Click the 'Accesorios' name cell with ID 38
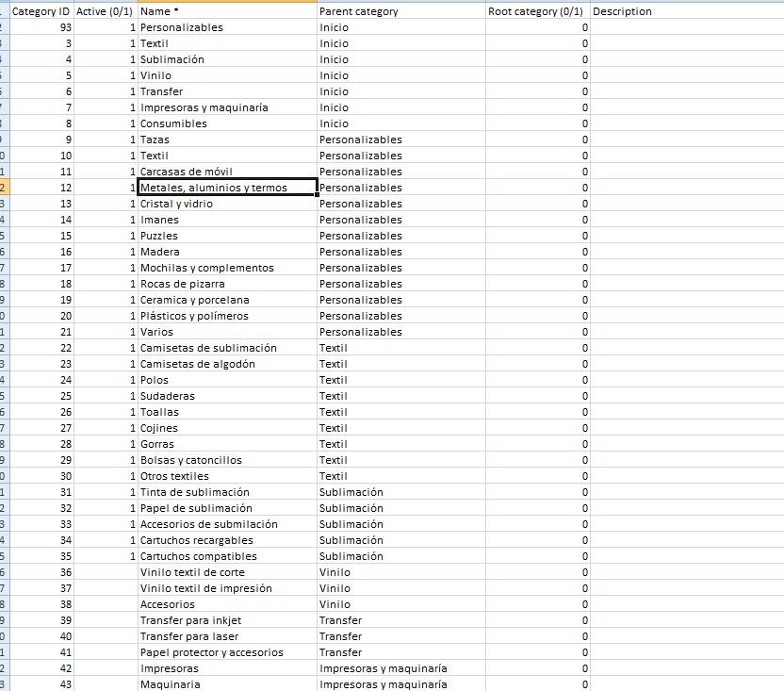The width and height of the screenshot is (784, 691). (x=227, y=603)
